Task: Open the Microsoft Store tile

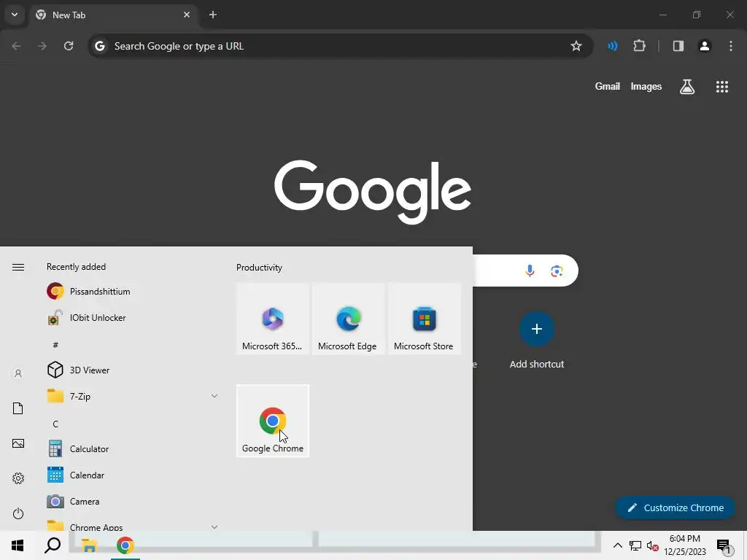Action: click(x=424, y=319)
